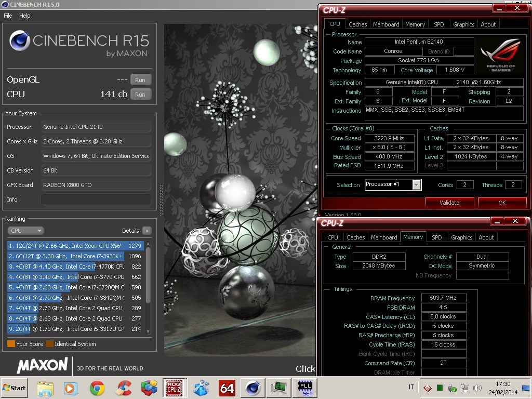Click the MAXON logo at bottom of Cinebench

(x=43, y=366)
